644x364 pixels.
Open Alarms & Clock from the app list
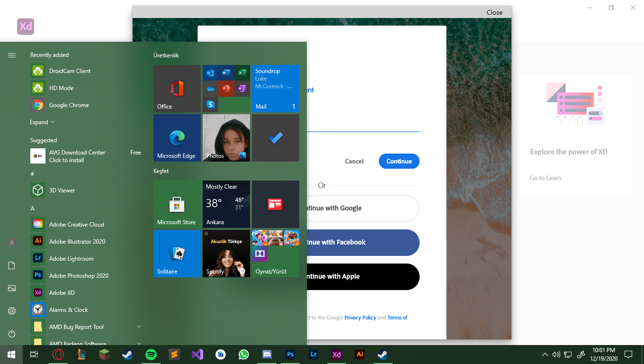pyautogui.click(x=86, y=310)
